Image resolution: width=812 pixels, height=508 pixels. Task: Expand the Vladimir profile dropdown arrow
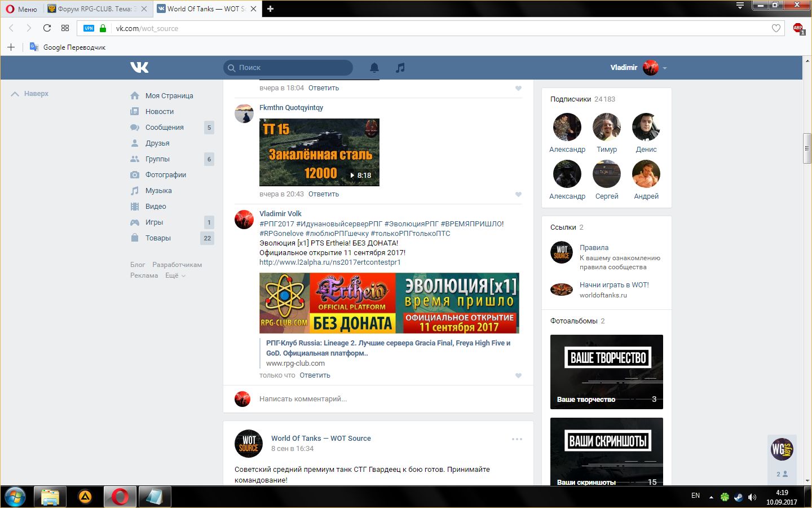[665, 68]
